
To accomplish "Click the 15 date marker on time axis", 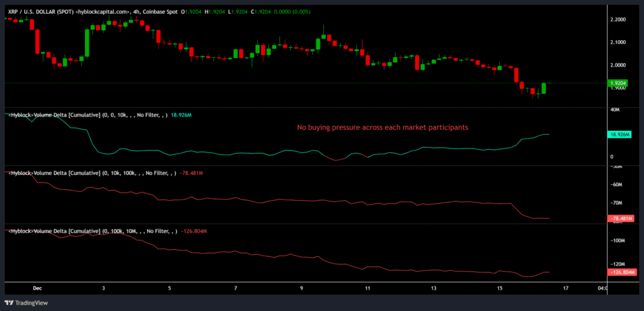I will [500, 288].
